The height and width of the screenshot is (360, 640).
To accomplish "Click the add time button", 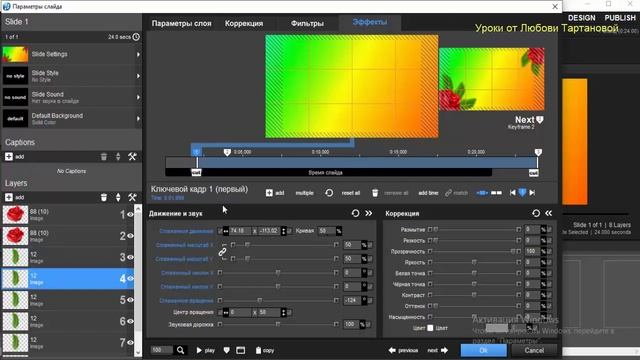I will (x=428, y=193).
